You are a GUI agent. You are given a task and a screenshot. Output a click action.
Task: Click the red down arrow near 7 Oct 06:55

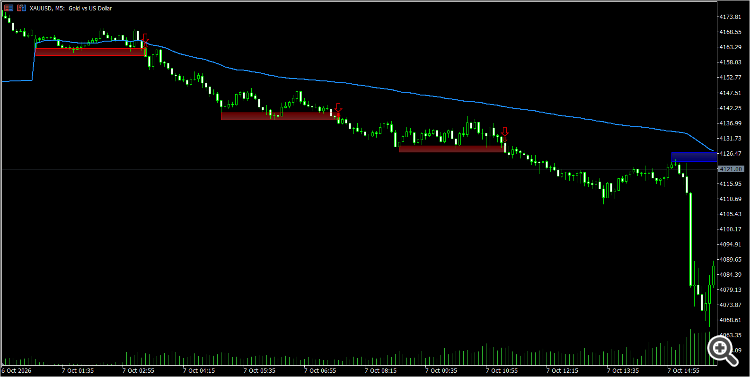(x=338, y=108)
